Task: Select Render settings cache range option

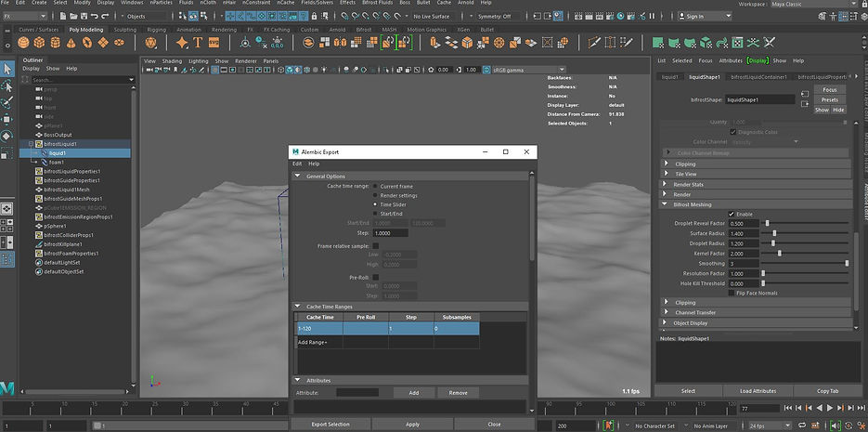Action: coord(376,195)
